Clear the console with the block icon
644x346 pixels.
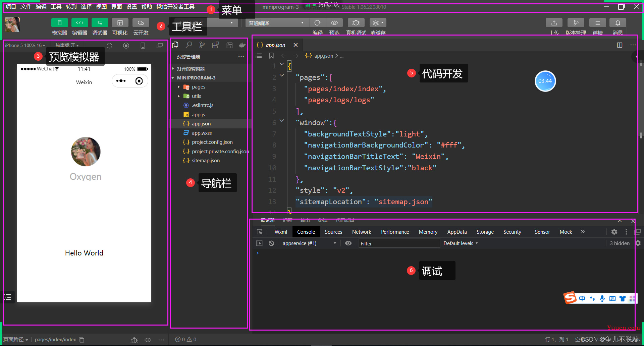tap(271, 243)
